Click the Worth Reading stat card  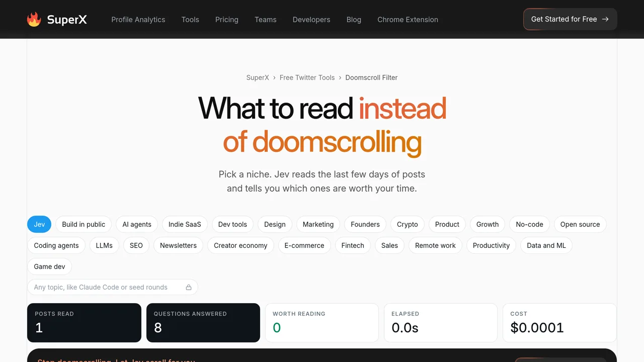tap(322, 323)
